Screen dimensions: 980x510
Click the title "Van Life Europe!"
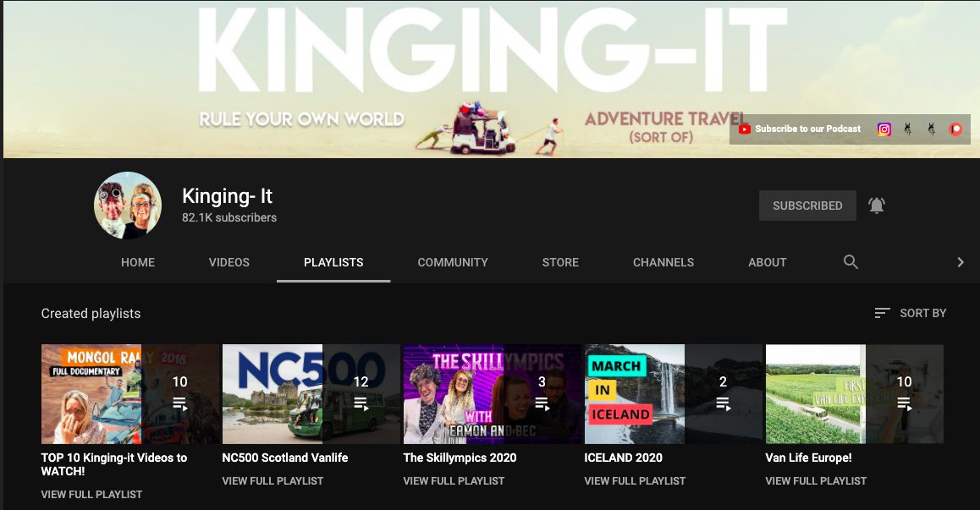[809, 458]
